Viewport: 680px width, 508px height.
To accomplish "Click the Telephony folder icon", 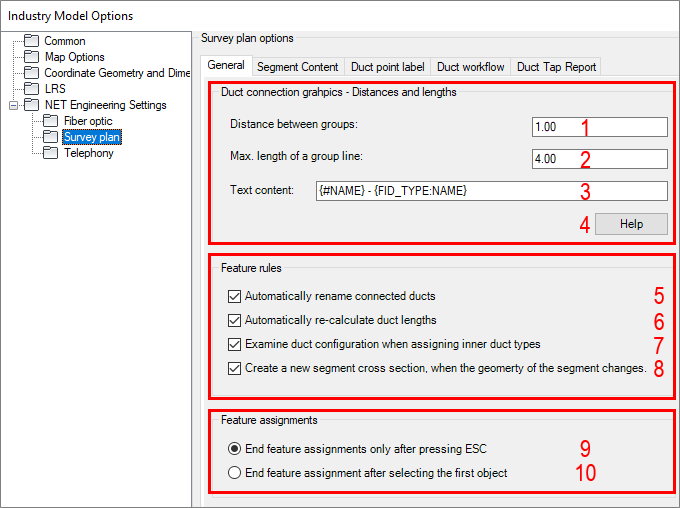I will tap(50, 153).
